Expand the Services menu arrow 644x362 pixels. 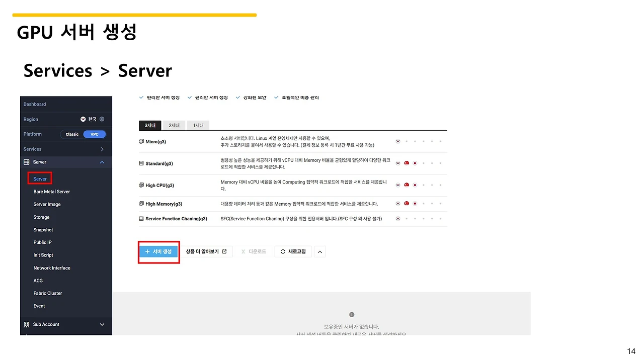(x=102, y=149)
